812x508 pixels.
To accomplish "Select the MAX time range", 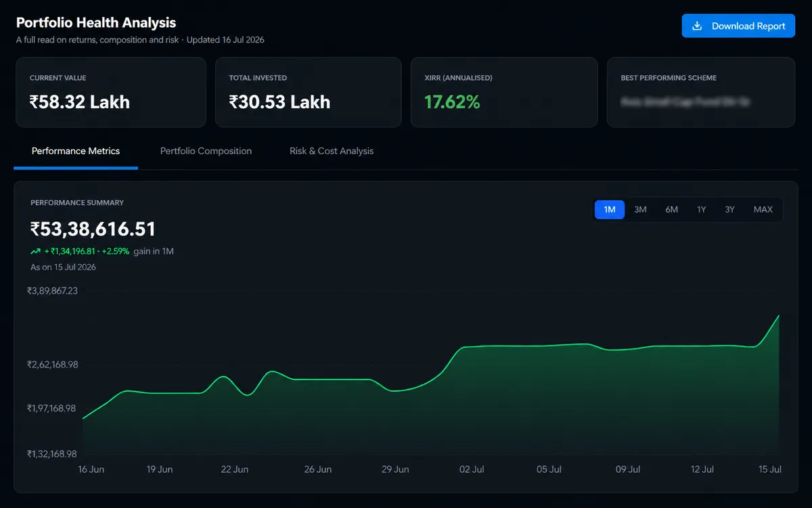I will coord(763,210).
